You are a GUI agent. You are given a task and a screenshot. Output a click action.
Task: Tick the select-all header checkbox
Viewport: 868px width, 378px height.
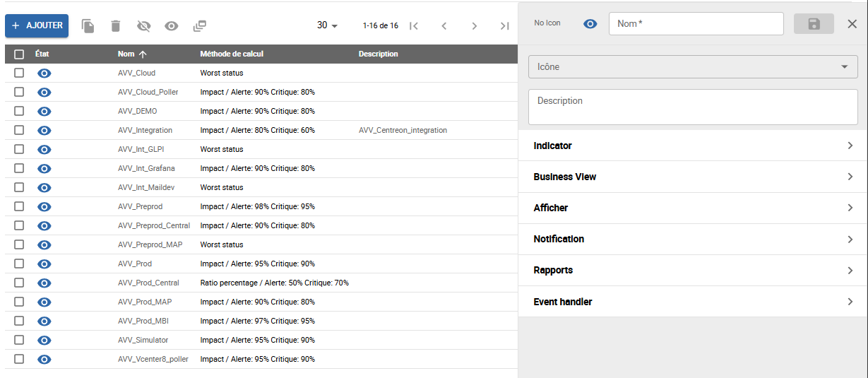coord(19,54)
